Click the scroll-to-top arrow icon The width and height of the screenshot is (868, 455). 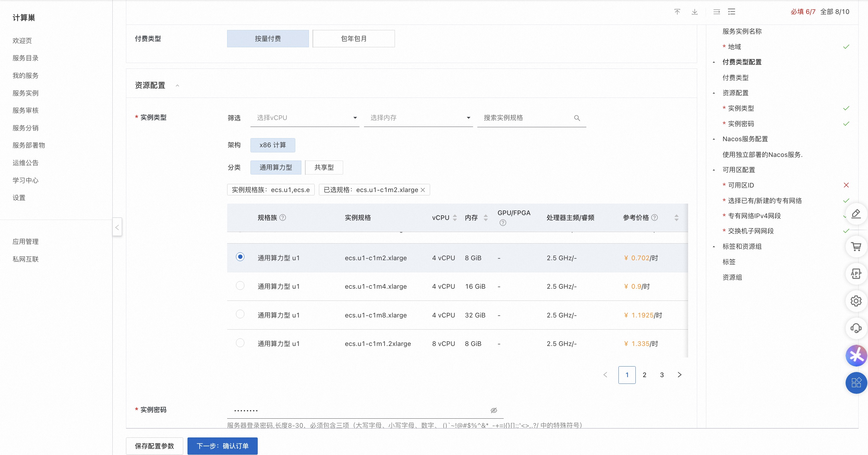(x=677, y=12)
